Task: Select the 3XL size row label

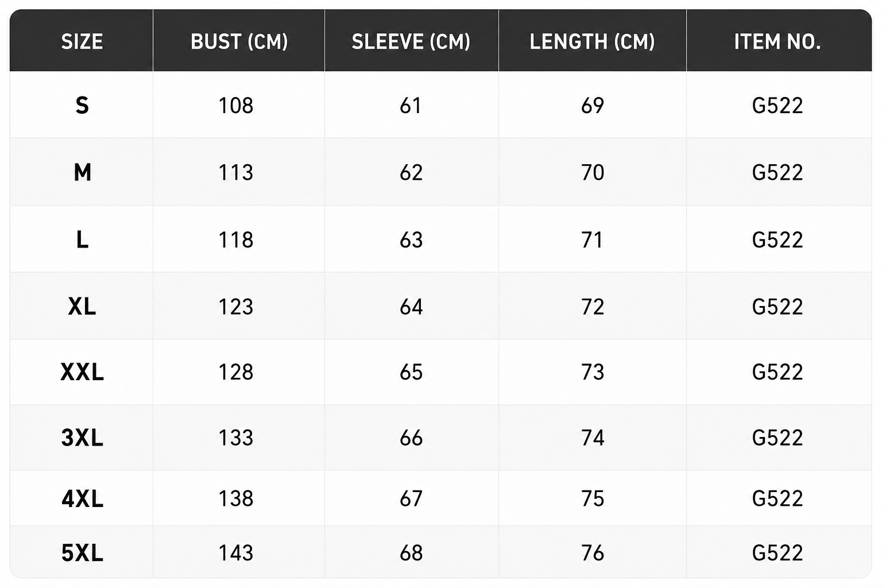Action: [x=82, y=438]
